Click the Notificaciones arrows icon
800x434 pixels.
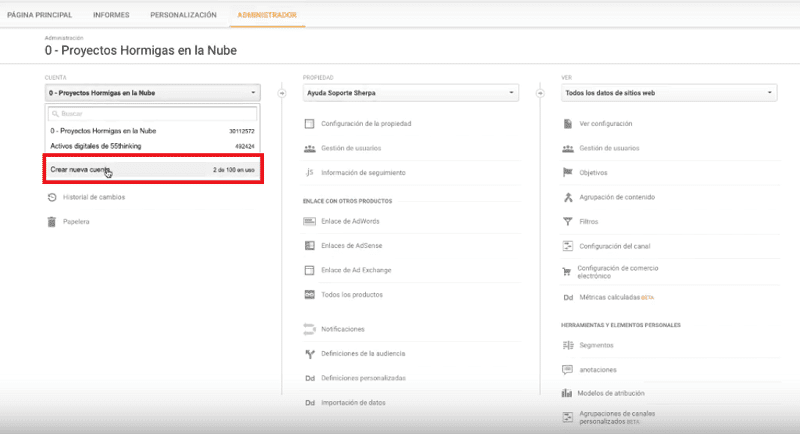(x=309, y=329)
